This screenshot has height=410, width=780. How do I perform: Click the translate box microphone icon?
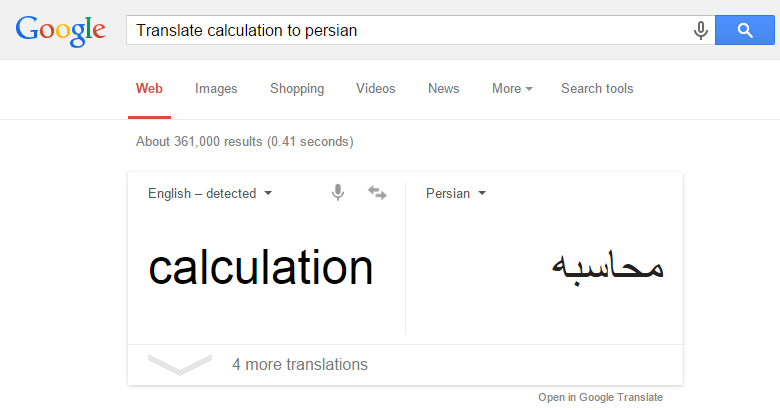point(338,193)
